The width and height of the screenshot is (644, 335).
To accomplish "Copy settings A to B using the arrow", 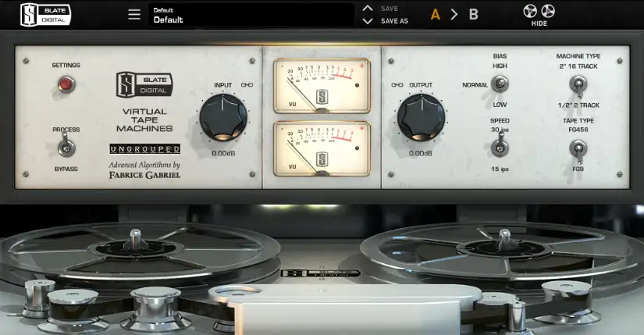I will pos(454,15).
